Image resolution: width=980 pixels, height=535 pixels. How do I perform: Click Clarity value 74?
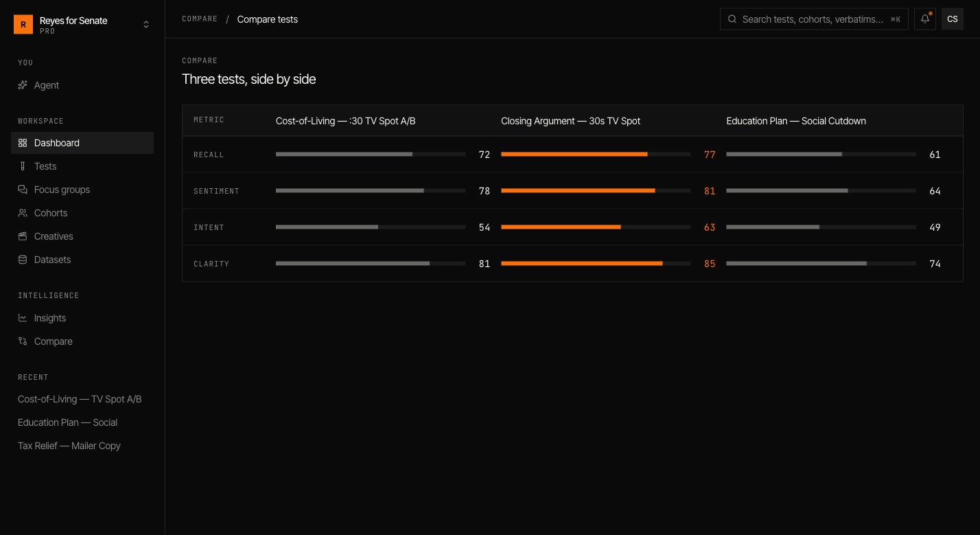(935, 264)
